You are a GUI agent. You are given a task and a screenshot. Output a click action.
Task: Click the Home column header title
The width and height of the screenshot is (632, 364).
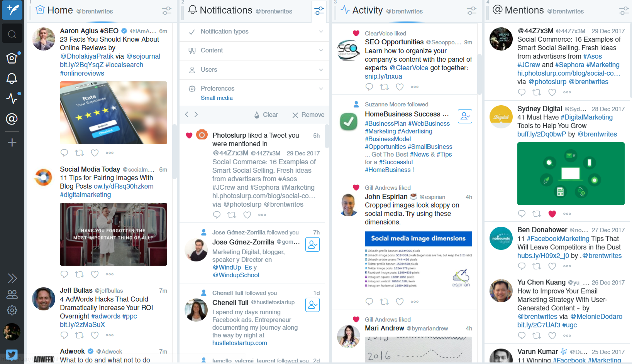60,10
